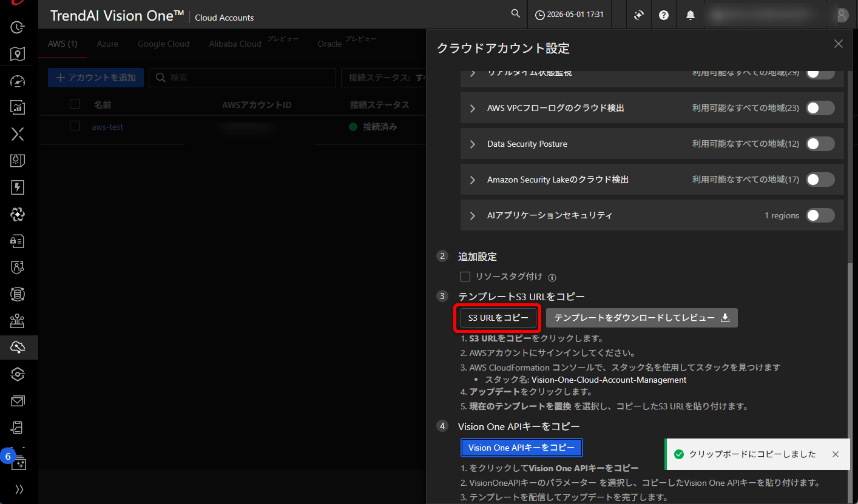Click the 接続ステータス column header
Screen dimensions: 858x504
[x=380, y=105]
